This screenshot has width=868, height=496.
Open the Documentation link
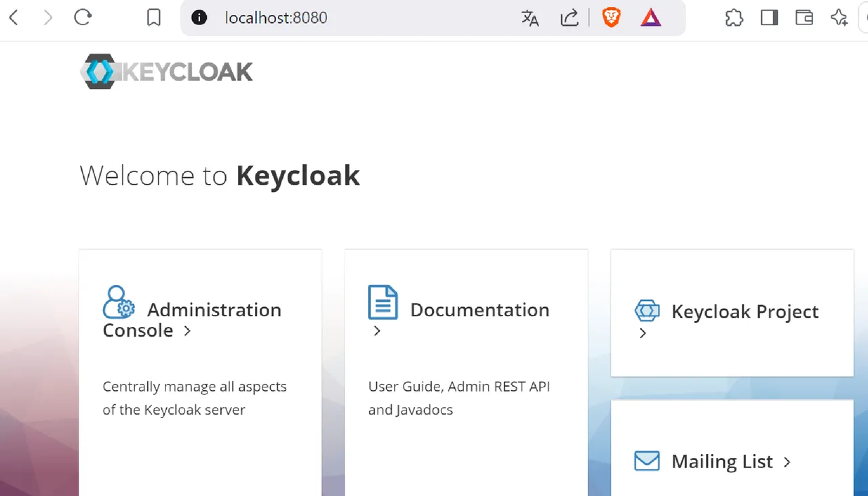[479, 310]
